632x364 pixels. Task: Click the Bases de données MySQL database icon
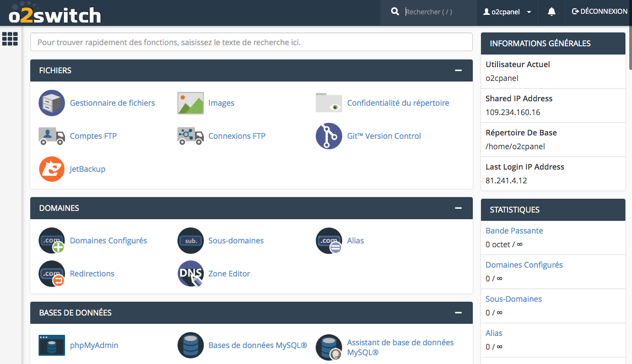[x=191, y=345]
